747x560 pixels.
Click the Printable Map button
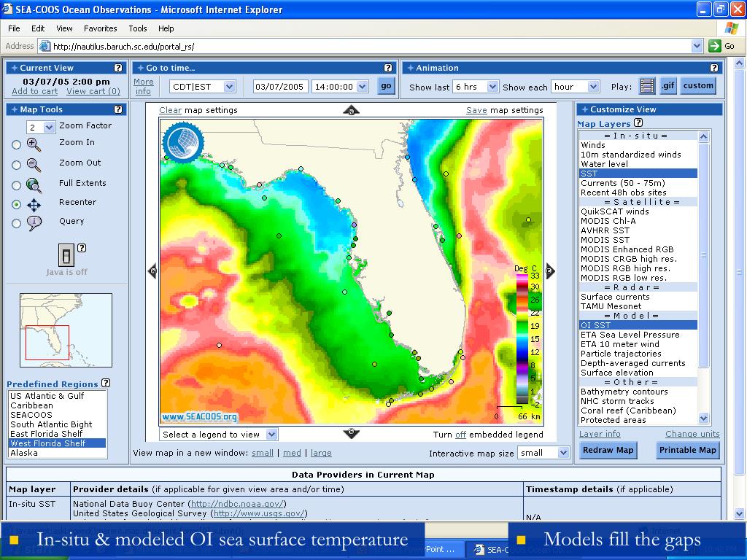(x=687, y=450)
